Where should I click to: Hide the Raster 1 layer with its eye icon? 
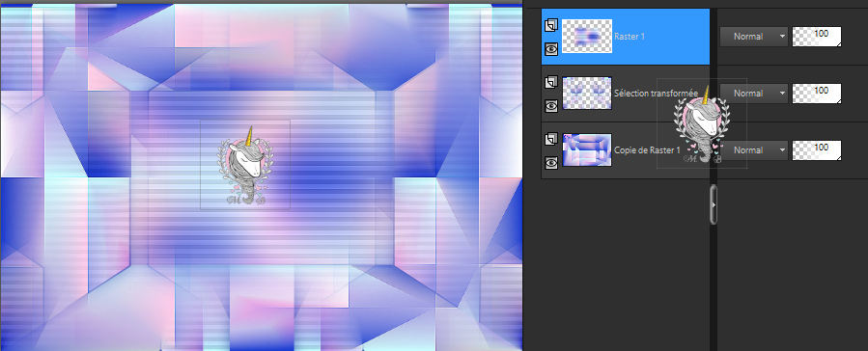pos(550,48)
